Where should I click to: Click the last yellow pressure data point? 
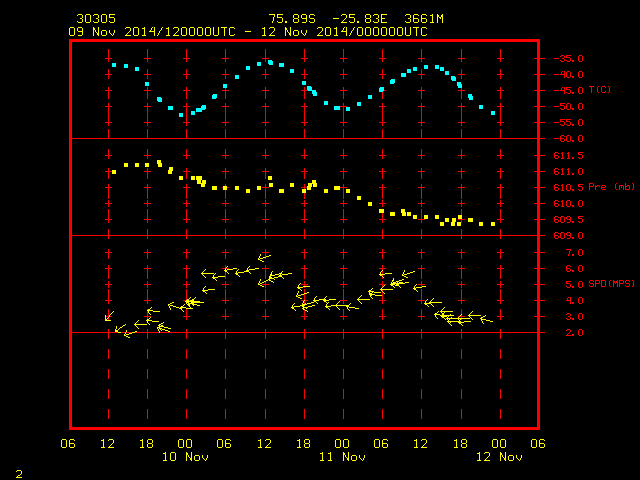pos(493,224)
